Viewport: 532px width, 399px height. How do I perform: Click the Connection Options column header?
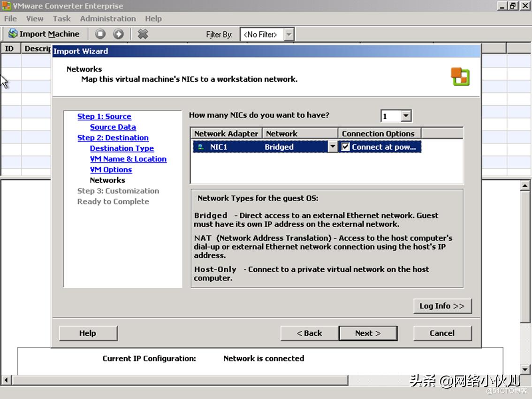380,133
